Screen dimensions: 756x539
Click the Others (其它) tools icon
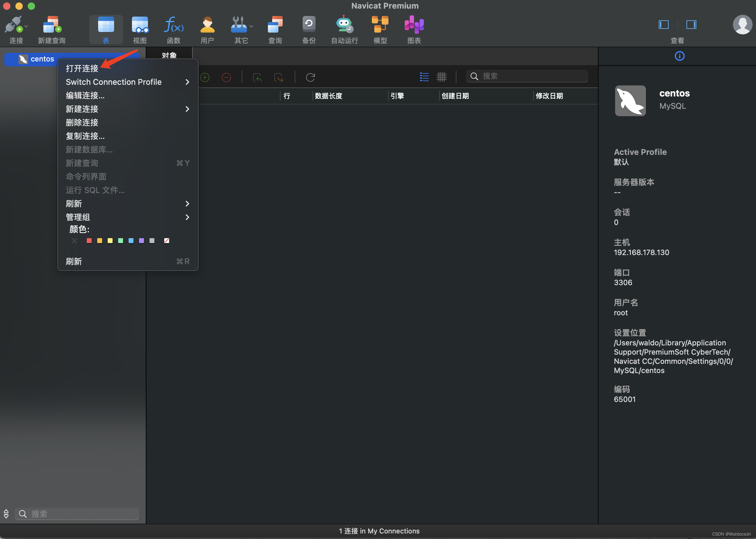(x=239, y=25)
